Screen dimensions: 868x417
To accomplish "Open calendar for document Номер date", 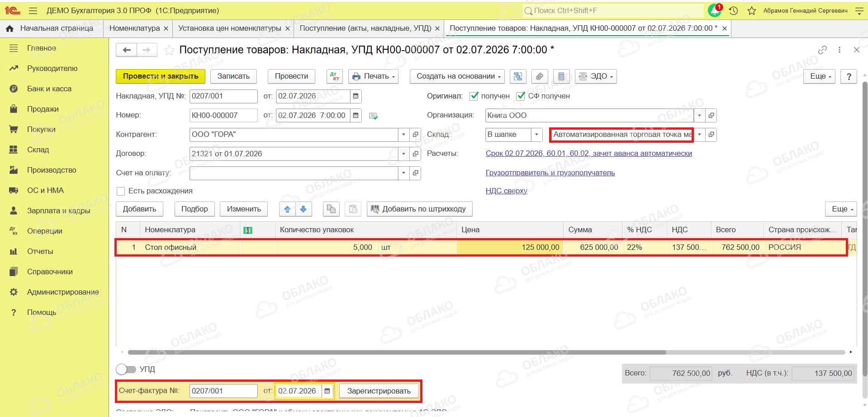I will click(356, 116).
